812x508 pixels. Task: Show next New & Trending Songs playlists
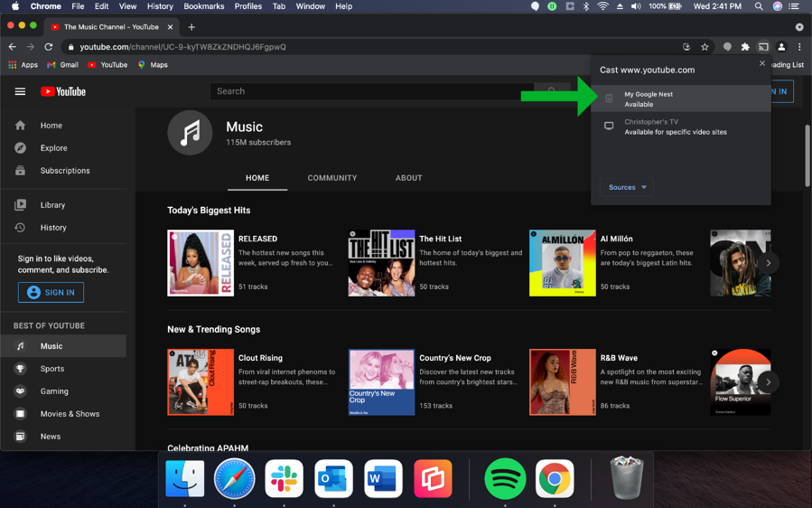769,382
